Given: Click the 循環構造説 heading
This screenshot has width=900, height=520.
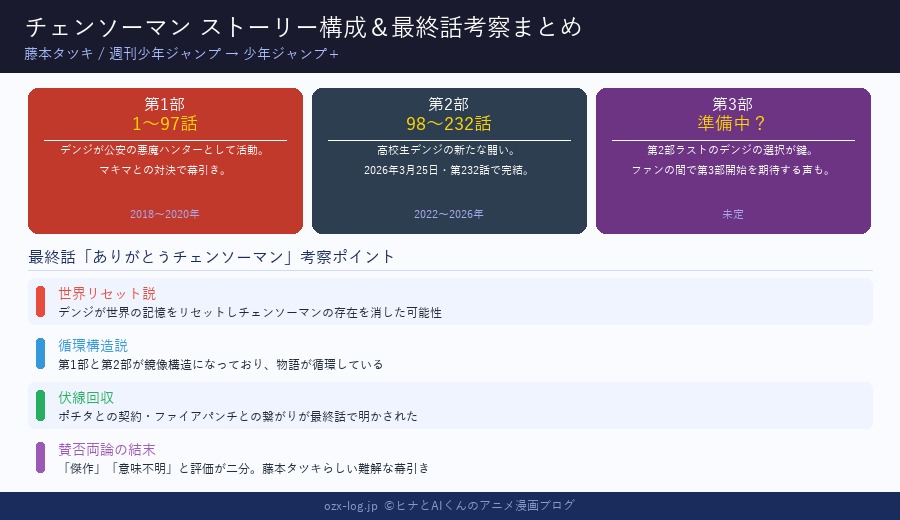Looking at the screenshot, I should click(93, 346).
